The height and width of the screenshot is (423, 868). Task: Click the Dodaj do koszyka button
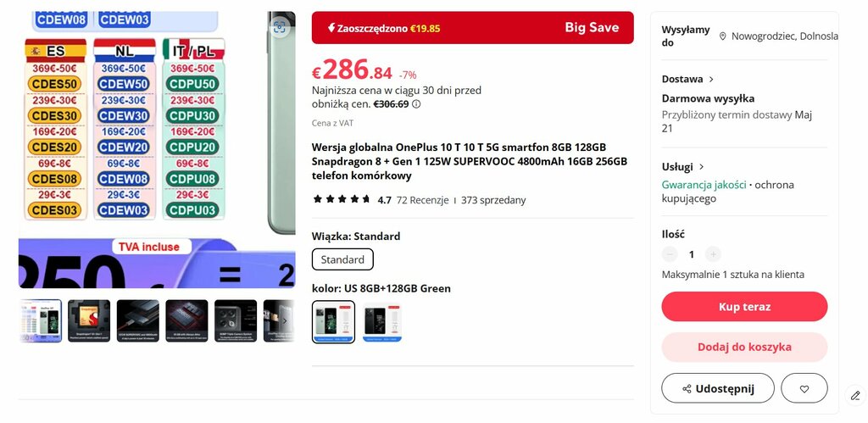point(744,348)
